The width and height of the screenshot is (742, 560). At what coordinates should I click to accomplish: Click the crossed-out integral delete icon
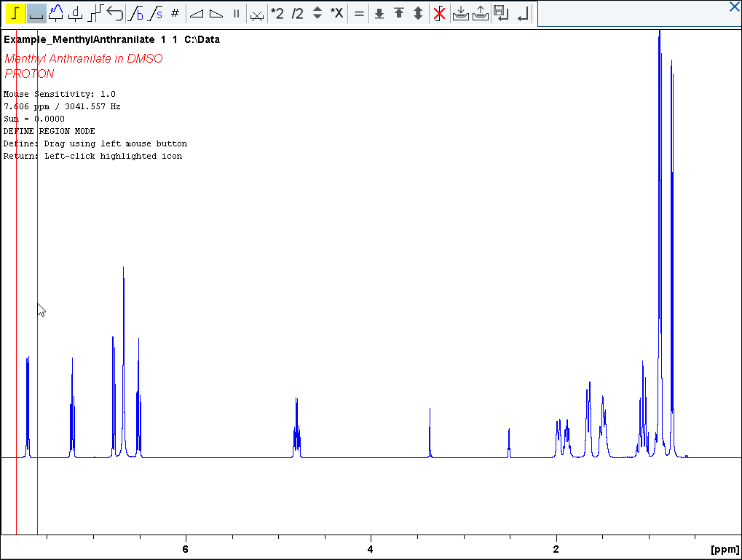257,15
